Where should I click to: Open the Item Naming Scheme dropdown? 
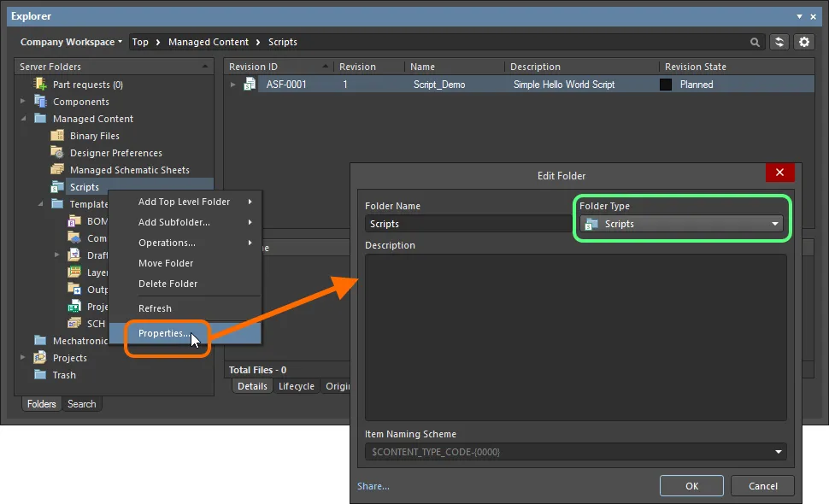point(779,452)
